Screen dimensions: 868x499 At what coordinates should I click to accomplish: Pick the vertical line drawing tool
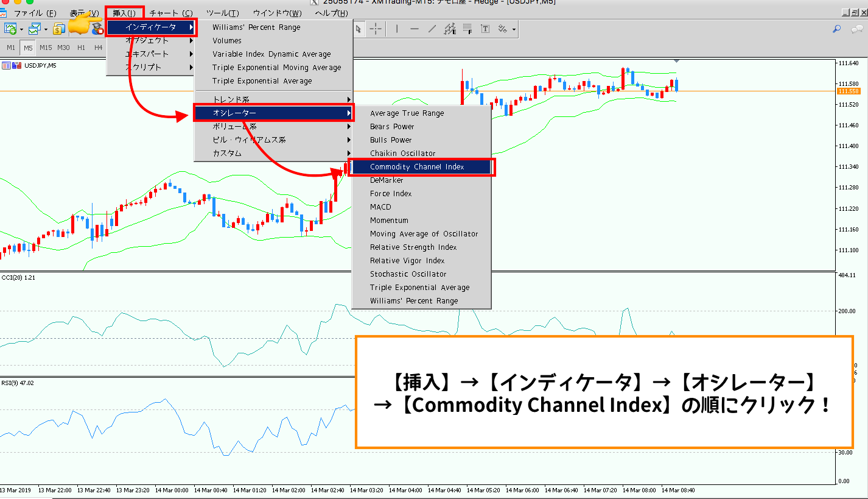[397, 29]
